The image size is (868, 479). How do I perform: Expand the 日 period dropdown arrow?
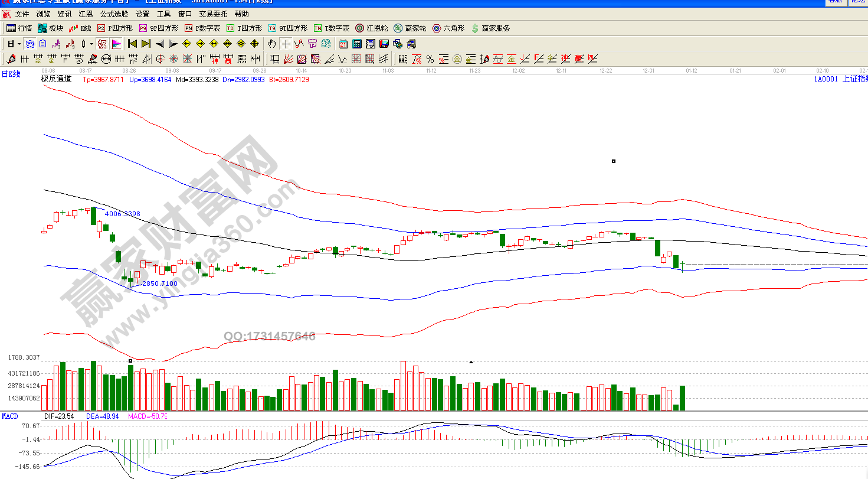coord(19,44)
